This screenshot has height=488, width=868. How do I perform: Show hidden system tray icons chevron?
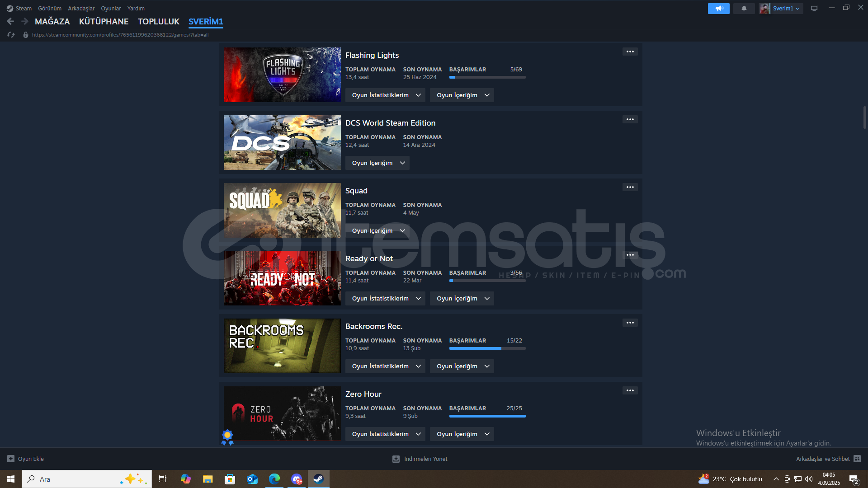pyautogui.click(x=776, y=479)
